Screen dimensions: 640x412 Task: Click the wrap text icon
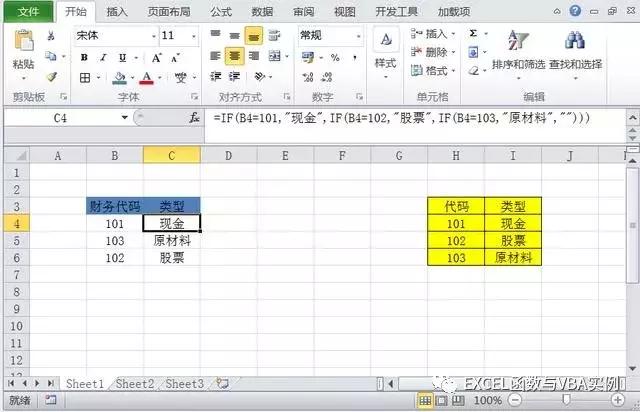(x=274, y=36)
